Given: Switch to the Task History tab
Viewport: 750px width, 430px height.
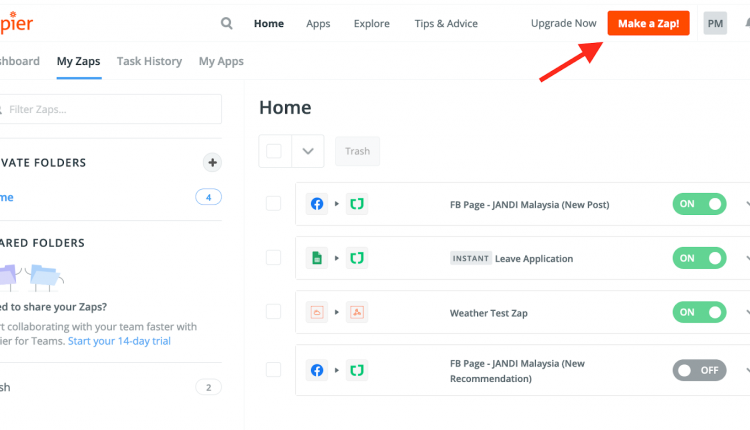Looking at the screenshot, I should [149, 61].
